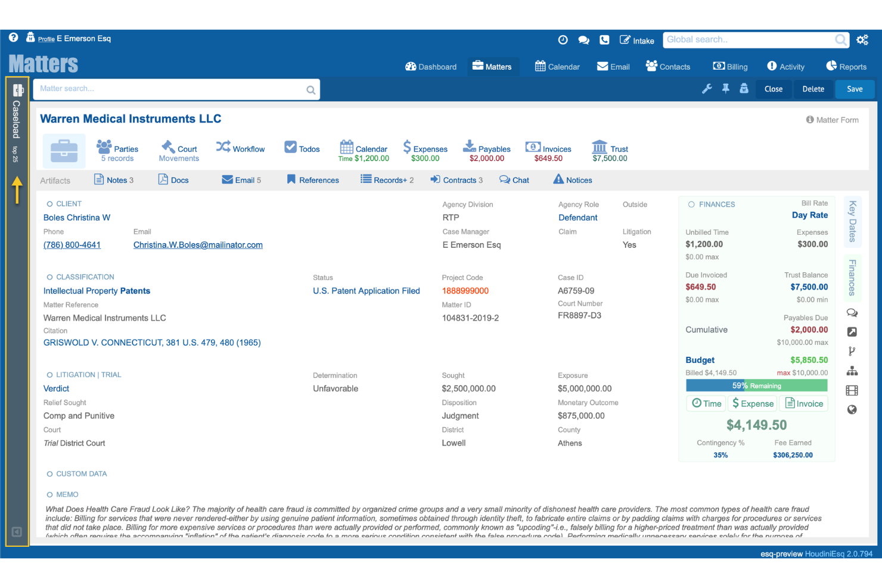Open the speech bubbles icon in right rail
The image size is (882, 588).
tap(852, 313)
